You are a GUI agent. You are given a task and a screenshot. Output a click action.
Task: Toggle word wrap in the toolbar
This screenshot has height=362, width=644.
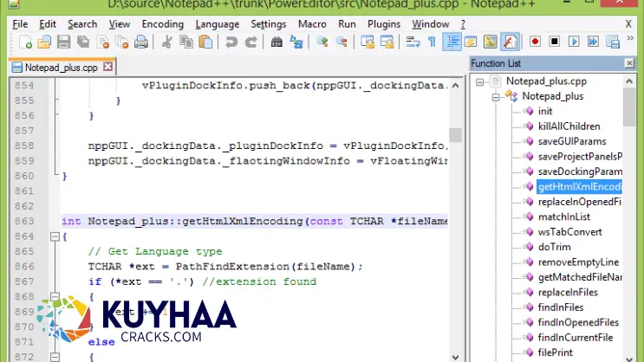pyautogui.click(x=413, y=42)
